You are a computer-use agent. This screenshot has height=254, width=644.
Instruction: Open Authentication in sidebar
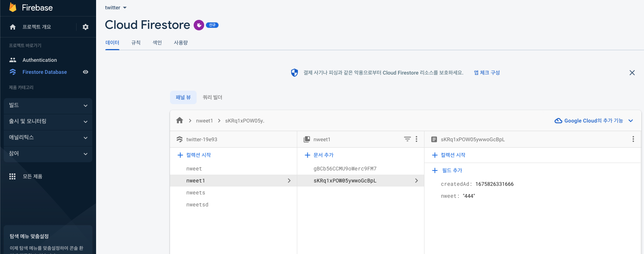pyautogui.click(x=40, y=60)
